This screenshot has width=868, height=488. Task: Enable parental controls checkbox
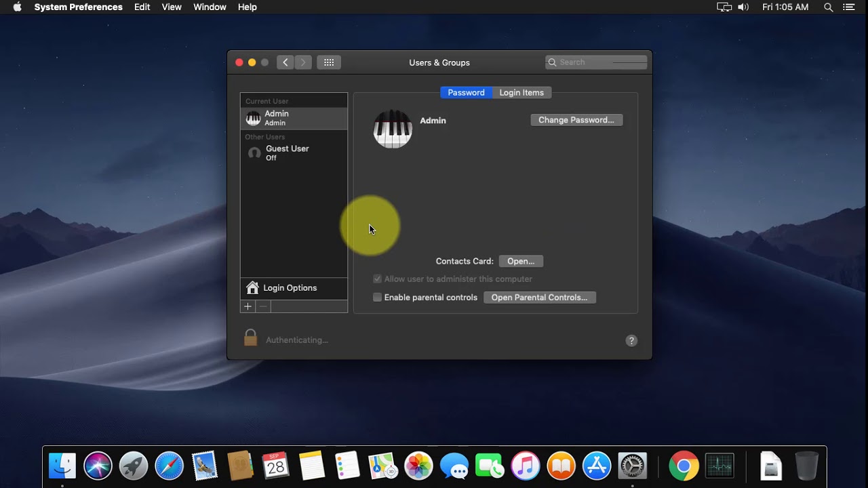pyautogui.click(x=378, y=298)
